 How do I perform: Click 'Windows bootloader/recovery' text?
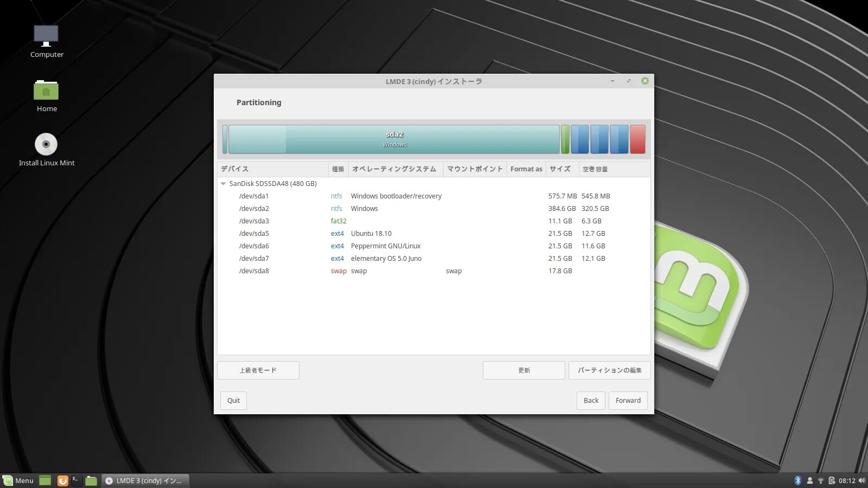tap(396, 196)
